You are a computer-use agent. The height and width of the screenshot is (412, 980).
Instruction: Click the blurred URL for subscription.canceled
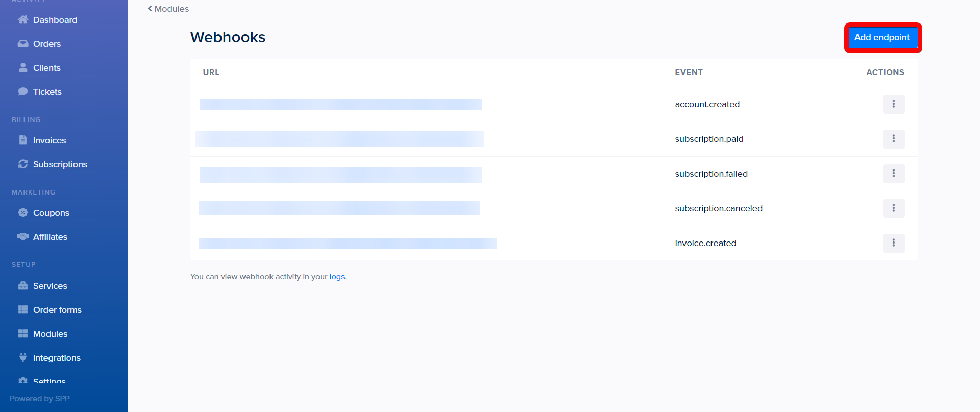(x=339, y=208)
